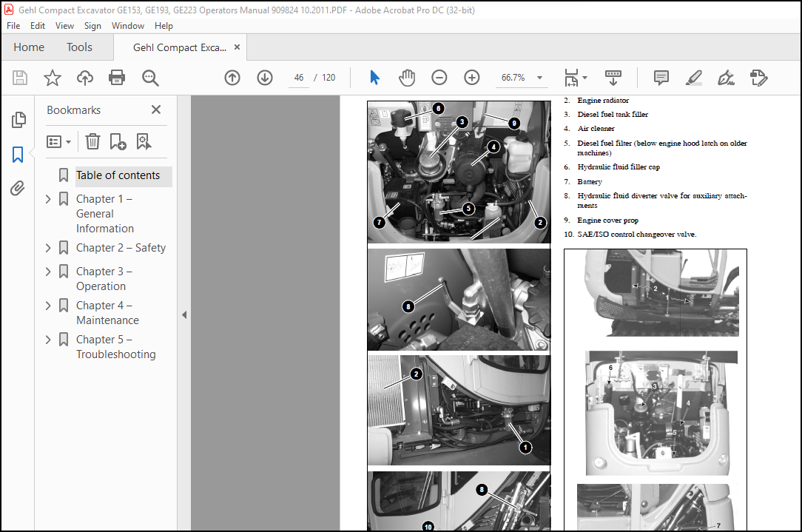Jump to Chapter 5 – Troubleshooting
Screen dimensions: 802x532
[115, 347]
